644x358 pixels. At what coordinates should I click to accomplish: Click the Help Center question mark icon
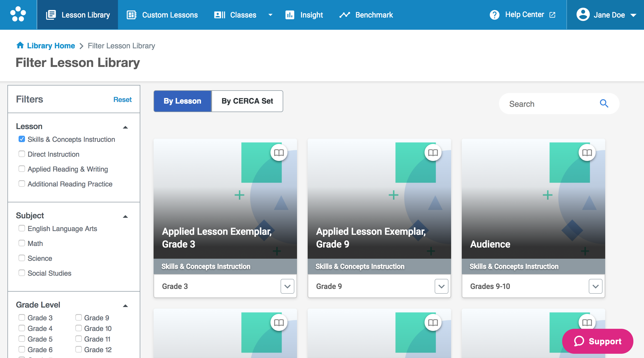(x=494, y=15)
